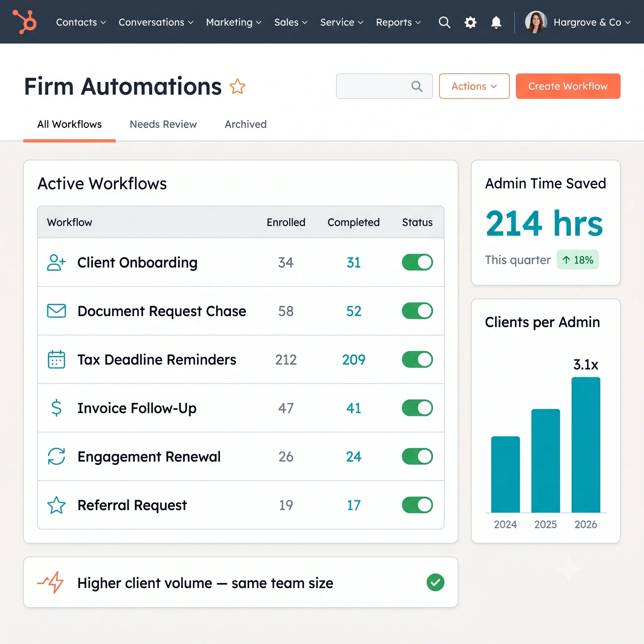This screenshot has width=644, height=644.
Task: Click the 2024 bar in Clients per Admin
Action: click(x=505, y=474)
